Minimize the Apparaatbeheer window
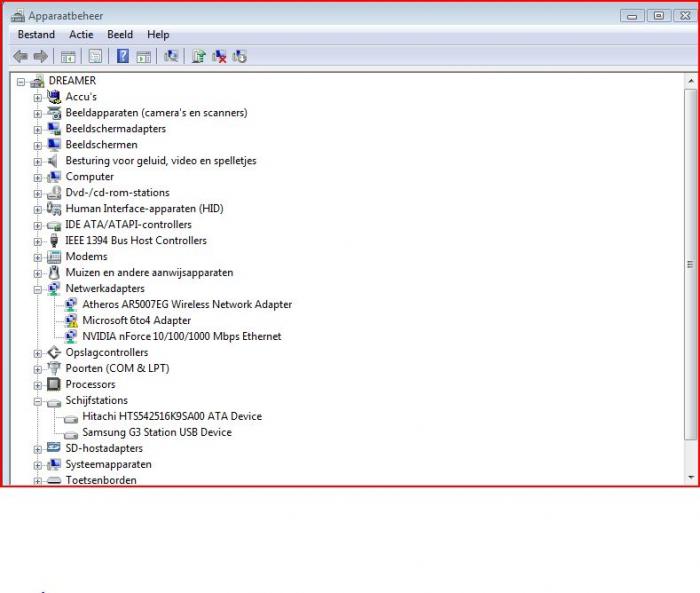The width and height of the screenshot is (700, 593). 632,16
